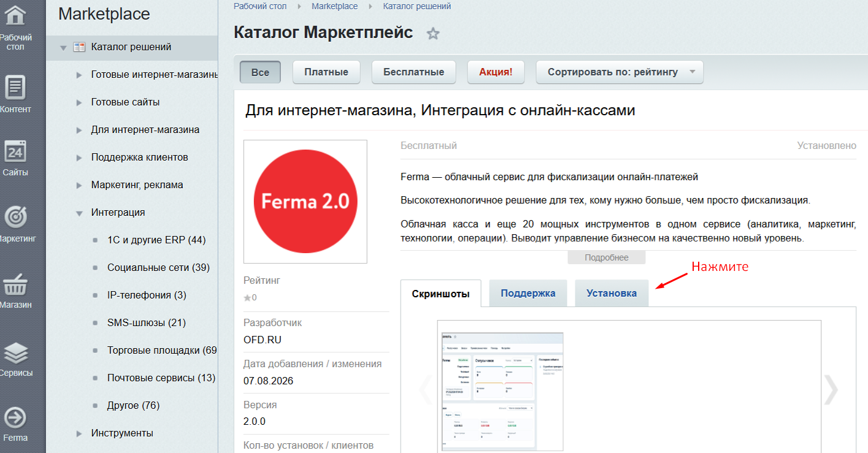Select IP-телефония (3) category

147,295
